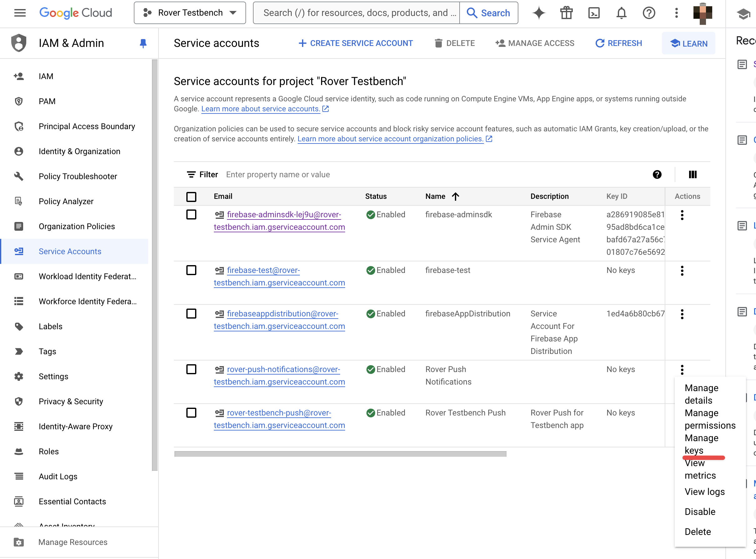Click the IAM & Admin shield icon
This screenshot has height=559, width=756.
point(19,43)
